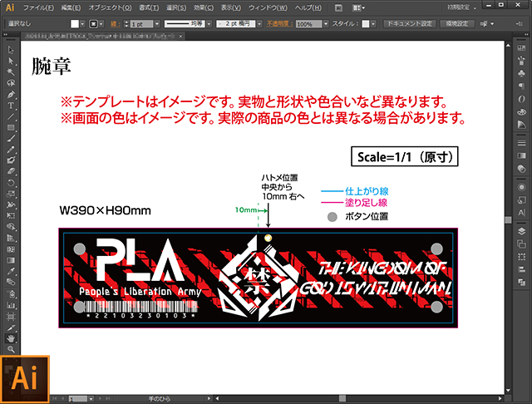This screenshot has width=532, height=404.
Task: Pick the Zoom magnifier tool
Action: tap(11, 349)
